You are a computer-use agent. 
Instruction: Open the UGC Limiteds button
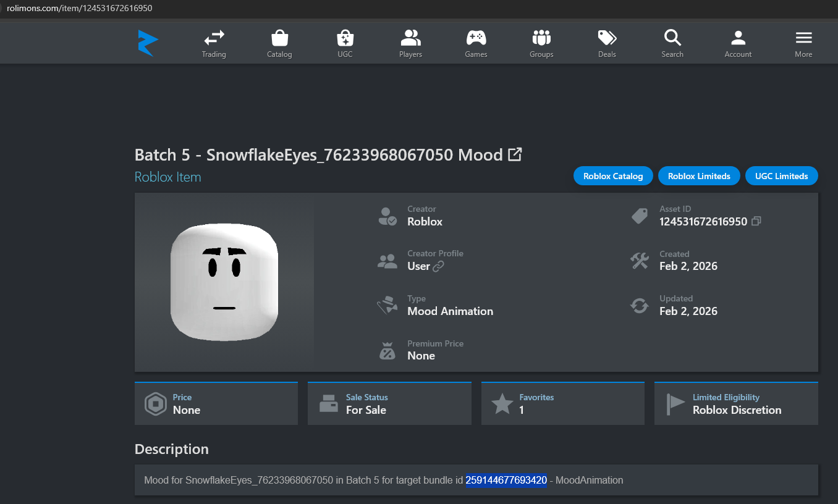tap(782, 176)
